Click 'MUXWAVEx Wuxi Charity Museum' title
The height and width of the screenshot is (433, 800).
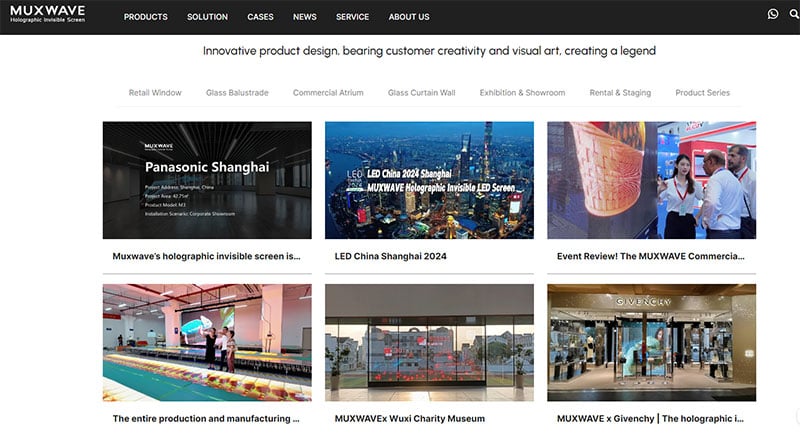pyautogui.click(x=410, y=419)
